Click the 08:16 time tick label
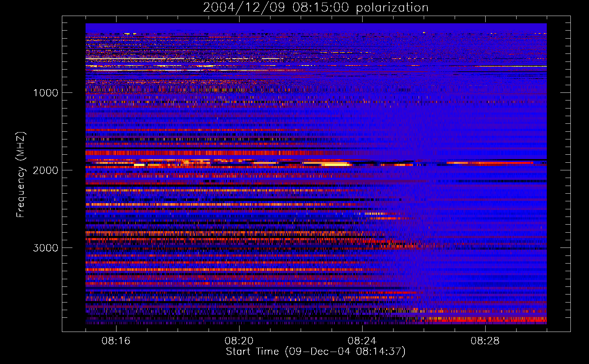 click(x=116, y=341)
